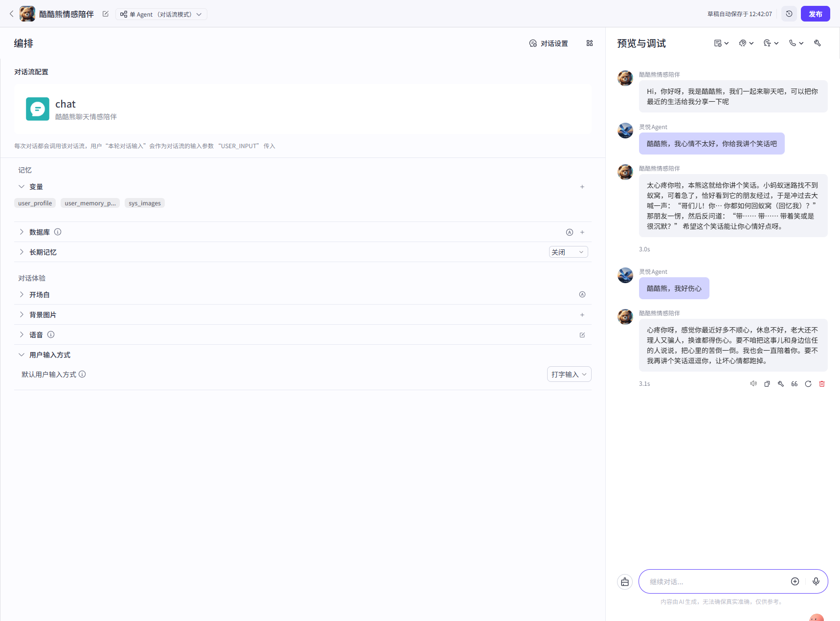
Task: Expand the 数据库 section
Action: point(22,232)
